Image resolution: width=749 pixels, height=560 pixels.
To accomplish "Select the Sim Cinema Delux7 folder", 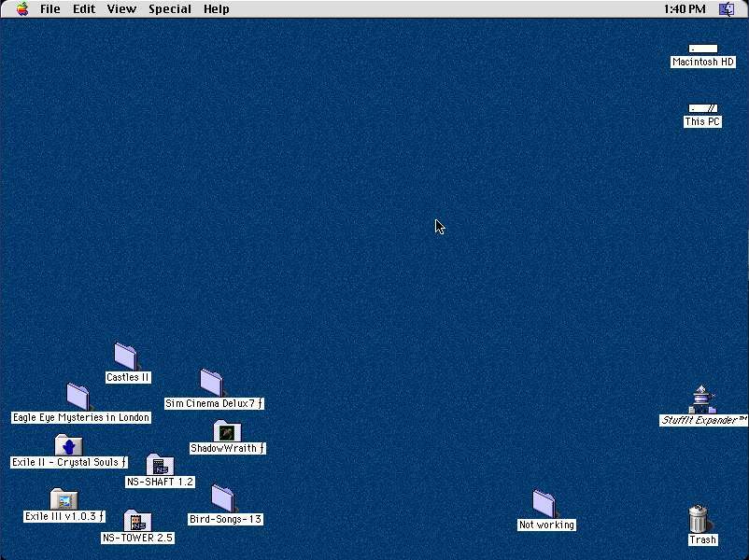I will [x=212, y=382].
